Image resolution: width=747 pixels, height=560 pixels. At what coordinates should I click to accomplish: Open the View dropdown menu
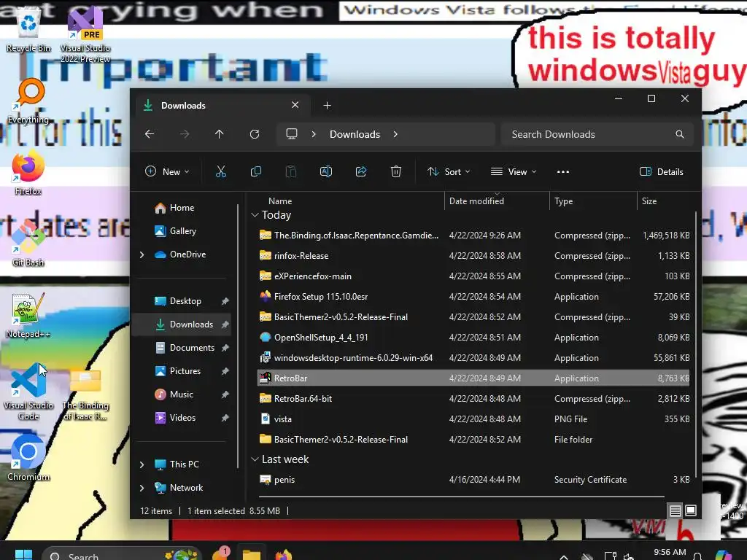click(514, 172)
